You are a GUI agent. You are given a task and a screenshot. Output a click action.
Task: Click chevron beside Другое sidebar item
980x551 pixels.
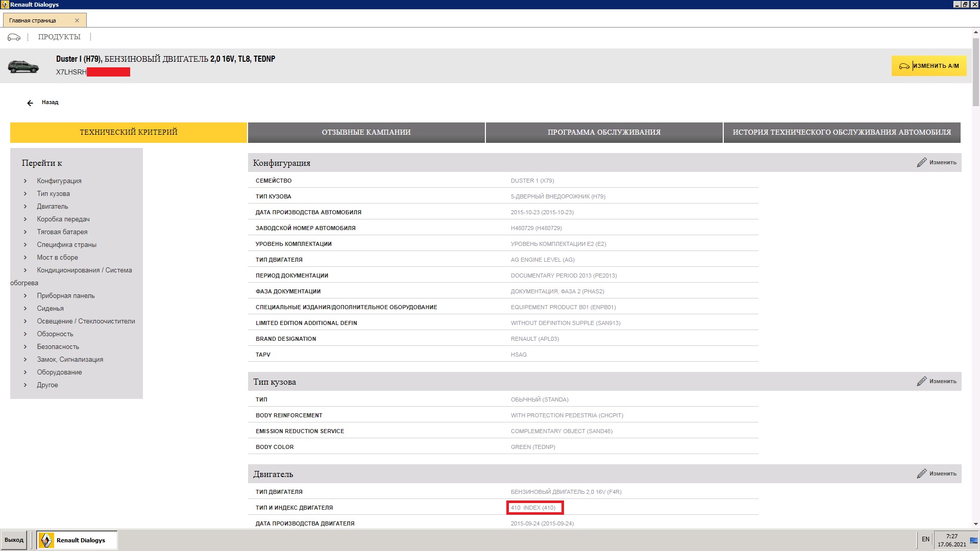pyautogui.click(x=25, y=385)
